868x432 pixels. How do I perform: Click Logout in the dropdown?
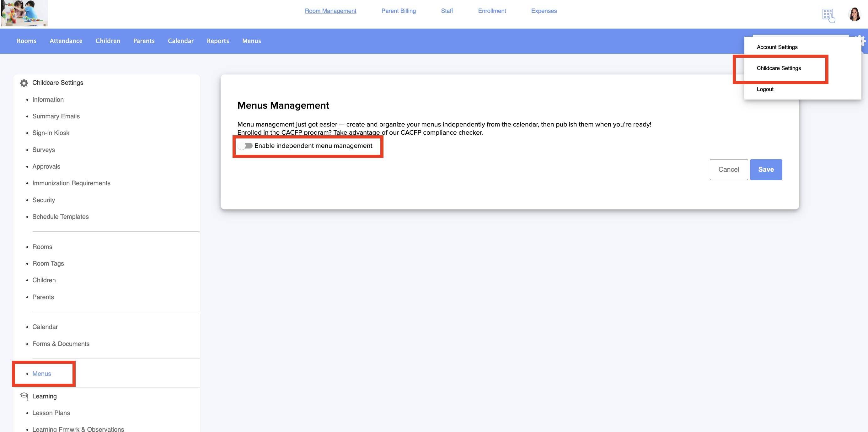pos(765,89)
